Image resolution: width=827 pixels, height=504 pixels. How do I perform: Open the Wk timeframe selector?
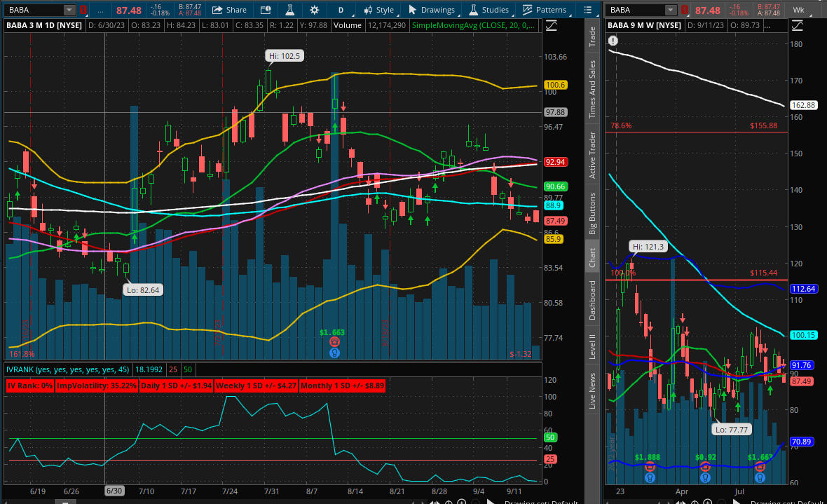(798, 10)
